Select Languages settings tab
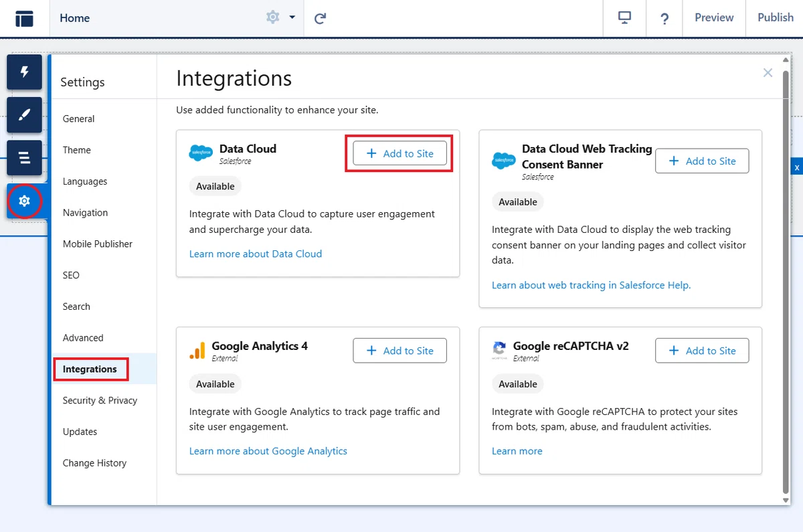Viewport: 803px width, 532px height. point(104,181)
